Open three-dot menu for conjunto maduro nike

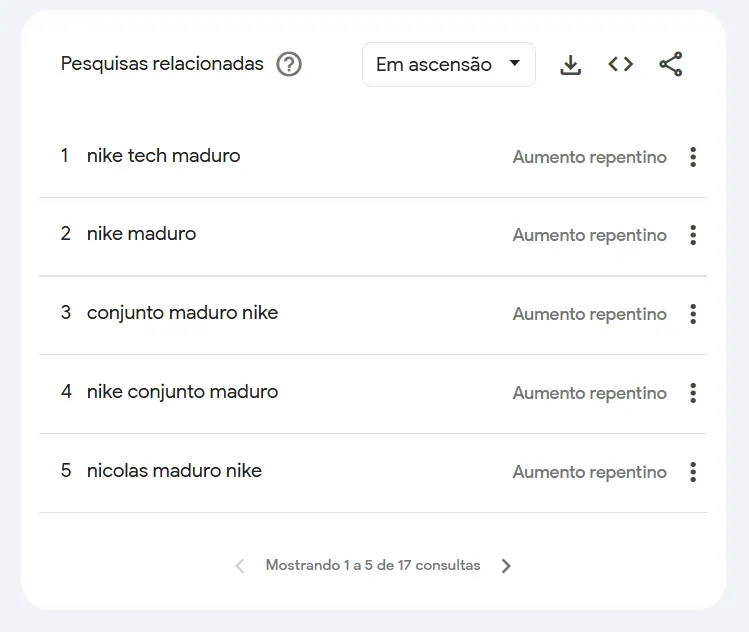pos(693,314)
